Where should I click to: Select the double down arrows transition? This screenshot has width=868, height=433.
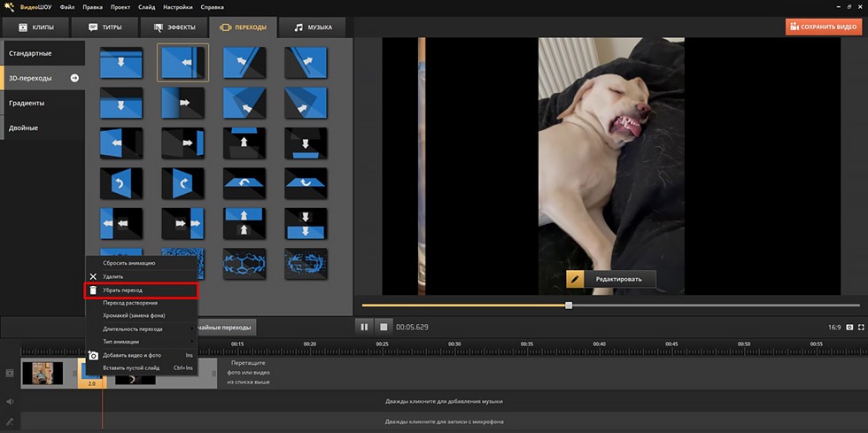click(306, 223)
